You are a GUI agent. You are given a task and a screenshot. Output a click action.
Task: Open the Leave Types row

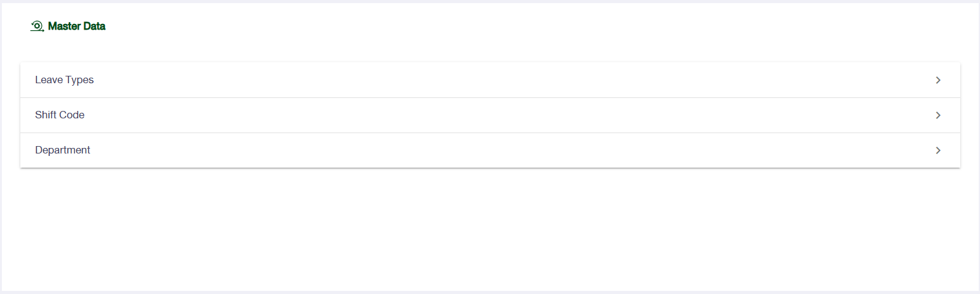490,80
